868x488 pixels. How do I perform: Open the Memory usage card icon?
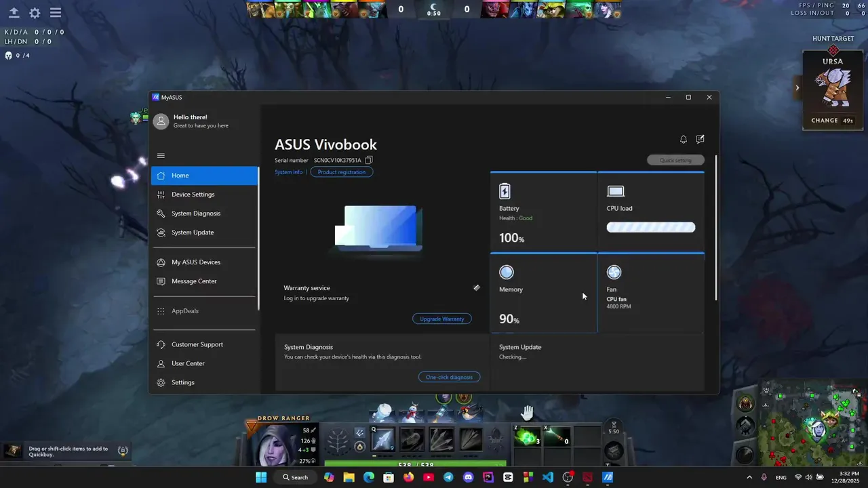(507, 272)
